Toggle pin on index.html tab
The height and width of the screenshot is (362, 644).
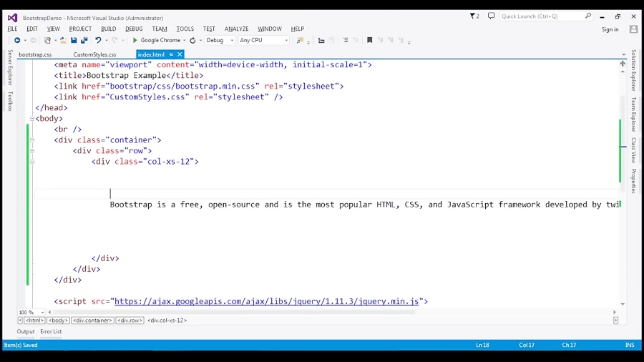[171, 54]
